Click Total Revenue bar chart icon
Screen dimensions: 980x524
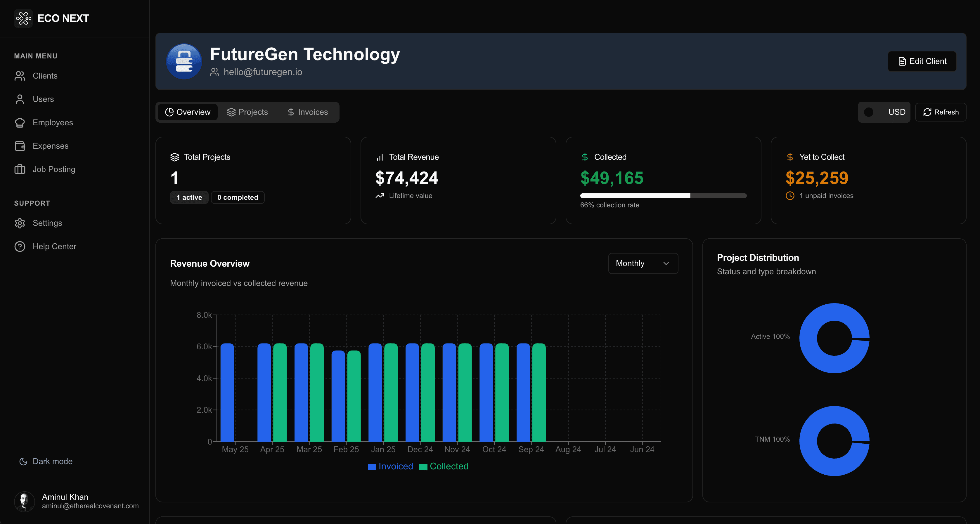tap(380, 157)
